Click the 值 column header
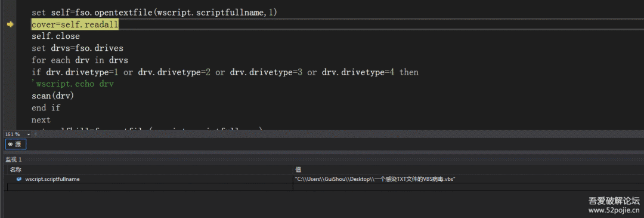 click(x=298, y=170)
